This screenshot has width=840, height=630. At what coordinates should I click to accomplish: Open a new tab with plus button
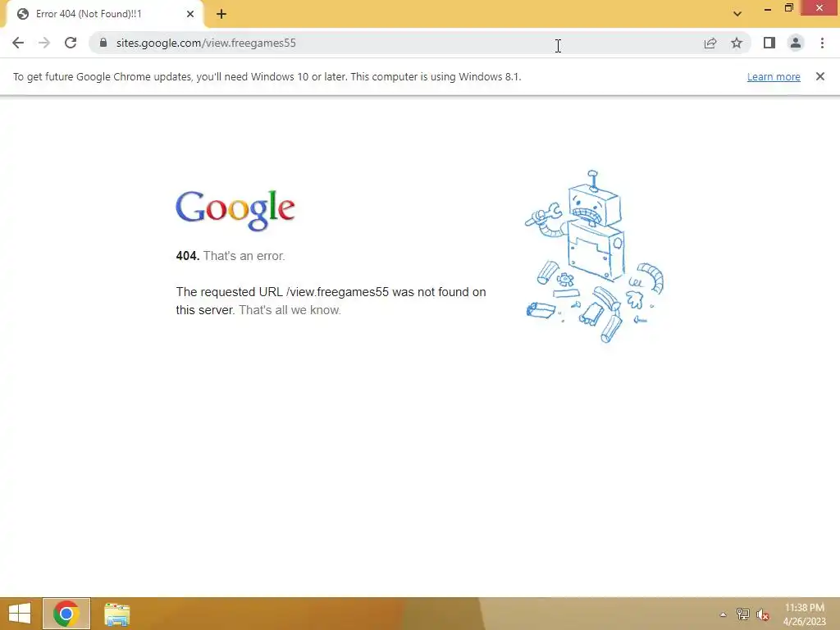(x=221, y=14)
